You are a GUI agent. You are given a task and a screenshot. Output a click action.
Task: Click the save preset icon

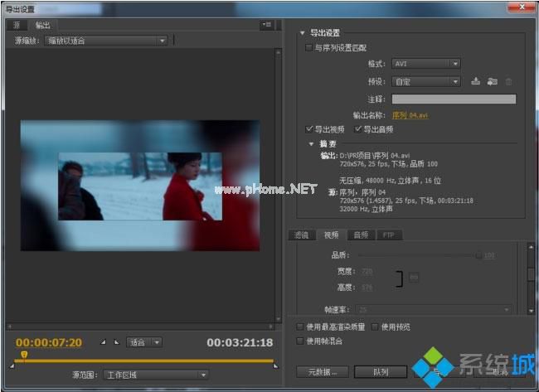tap(475, 81)
